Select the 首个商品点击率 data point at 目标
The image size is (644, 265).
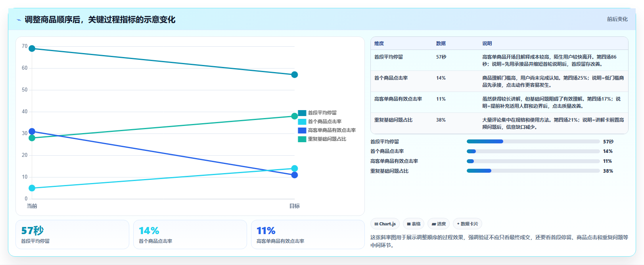[295, 168]
